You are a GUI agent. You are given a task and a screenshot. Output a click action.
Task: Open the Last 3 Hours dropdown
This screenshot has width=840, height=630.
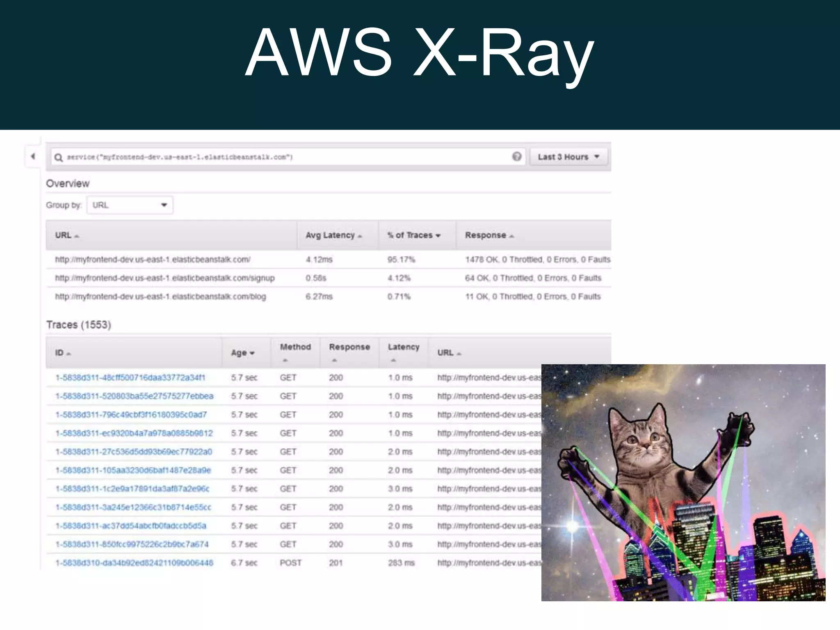tap(568, 157)
